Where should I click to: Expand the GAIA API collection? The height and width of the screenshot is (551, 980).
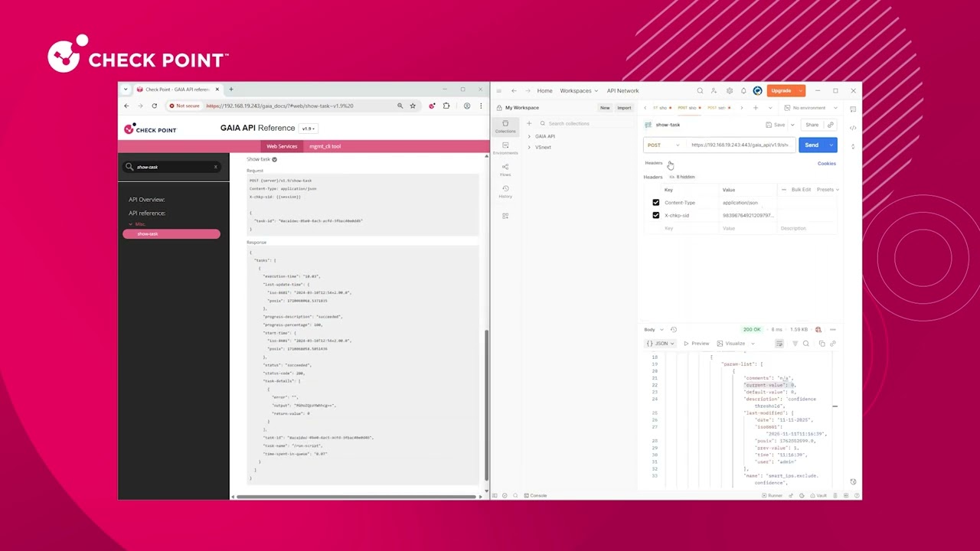click(529, 136)
